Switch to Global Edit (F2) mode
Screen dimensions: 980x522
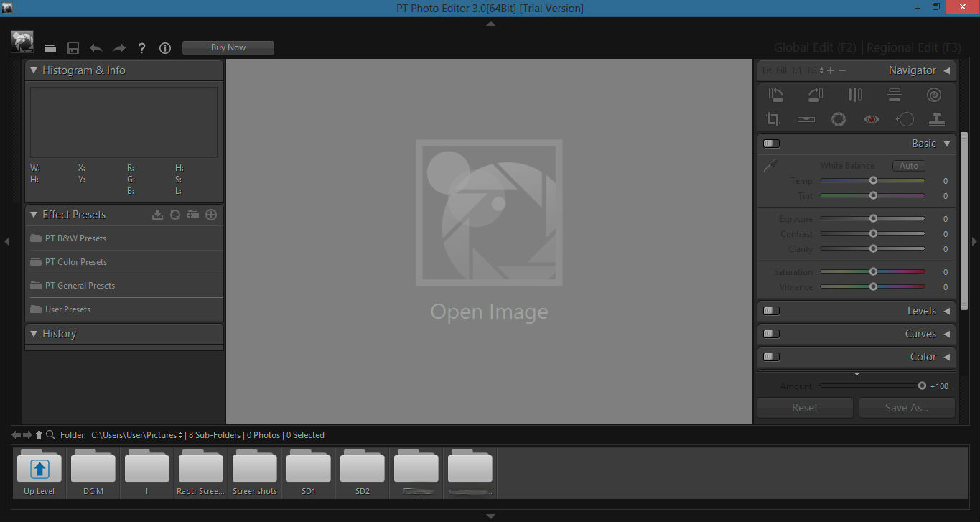click(x=815, y=47)
